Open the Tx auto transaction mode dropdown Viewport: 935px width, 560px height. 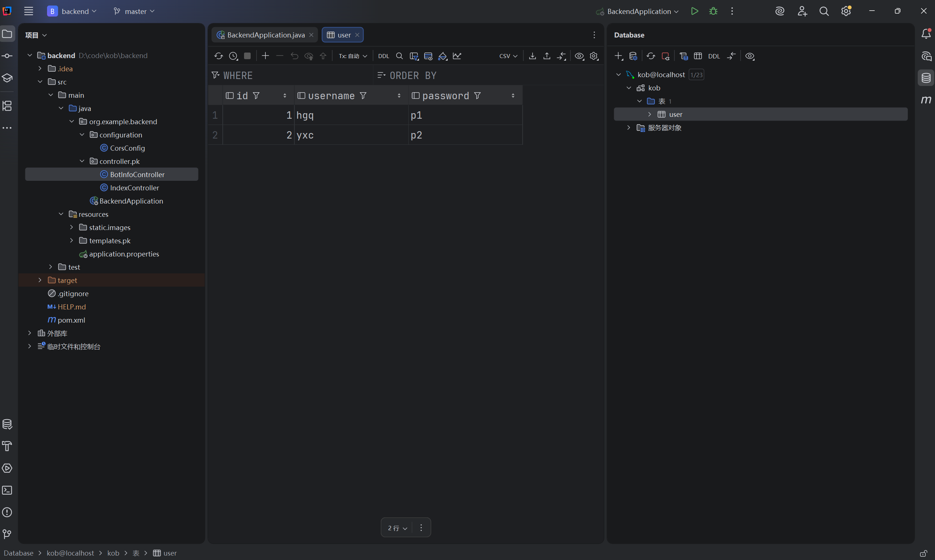coord(352,56)
